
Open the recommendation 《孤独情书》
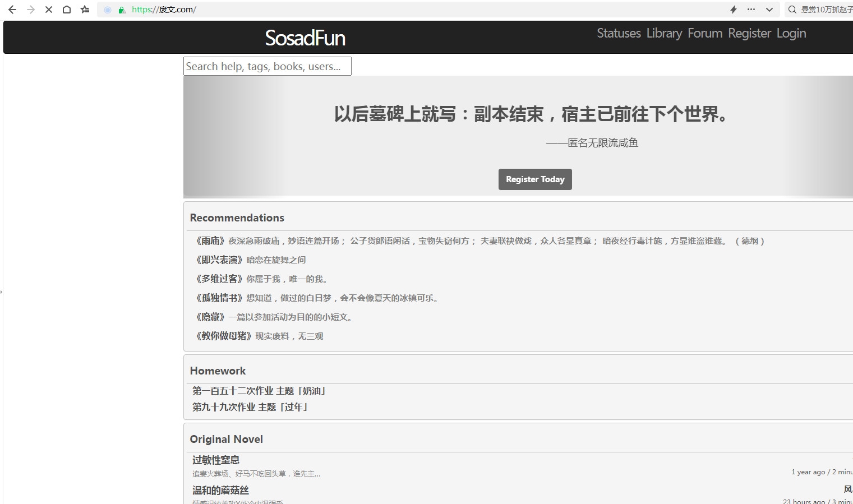point(219,298)
